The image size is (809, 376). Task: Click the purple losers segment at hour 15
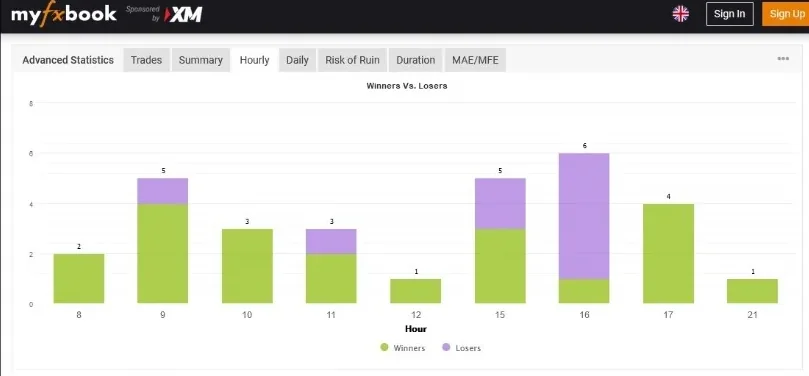500,204
